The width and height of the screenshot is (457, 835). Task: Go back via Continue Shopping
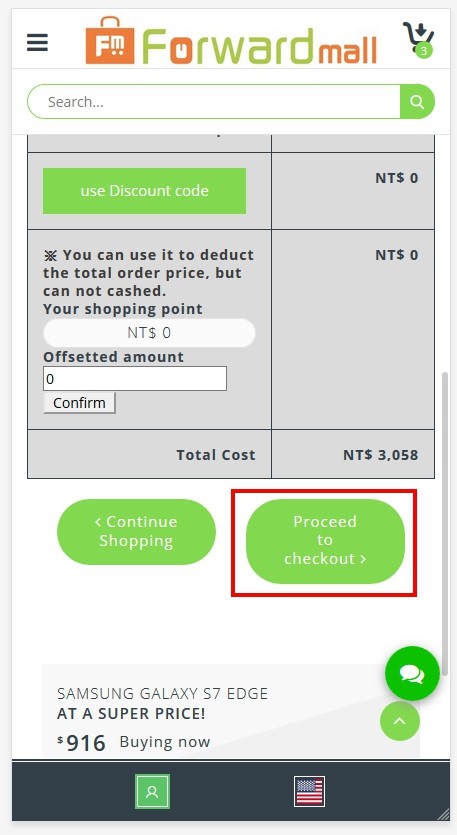pos(136,531)
